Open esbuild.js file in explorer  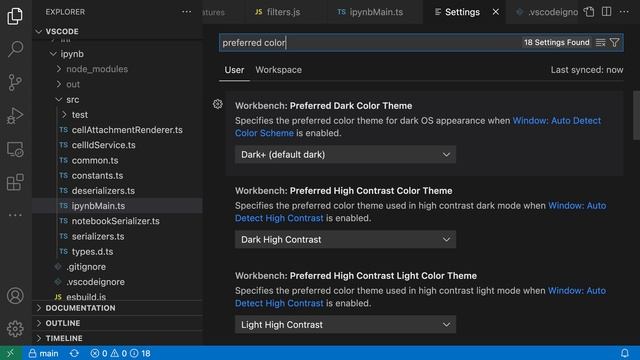[x=118, y=296]
